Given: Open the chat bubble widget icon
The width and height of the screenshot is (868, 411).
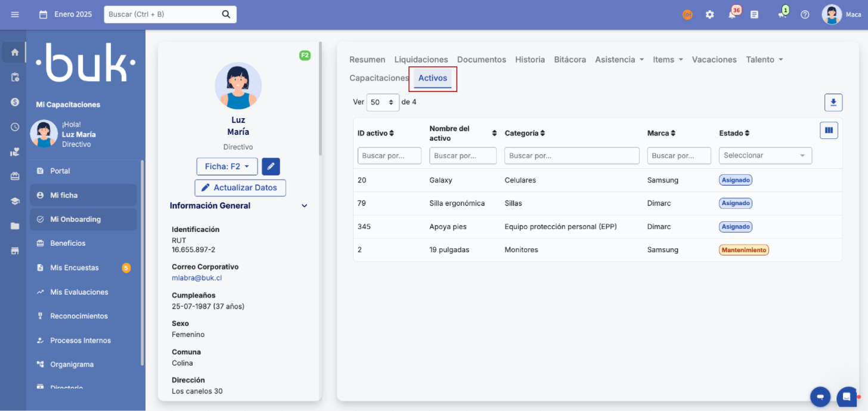Looking at the screenshot, I should point(846,397).
